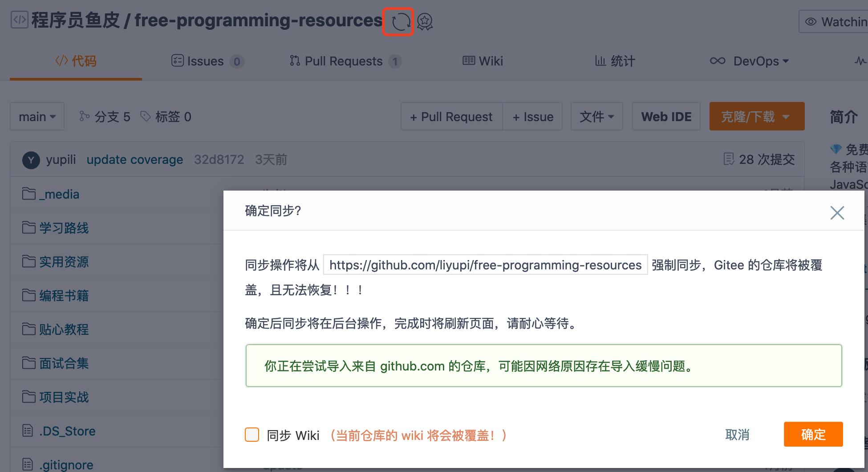Switch to the Issues tab
This screenshot has height=472, width=868.
206,61
